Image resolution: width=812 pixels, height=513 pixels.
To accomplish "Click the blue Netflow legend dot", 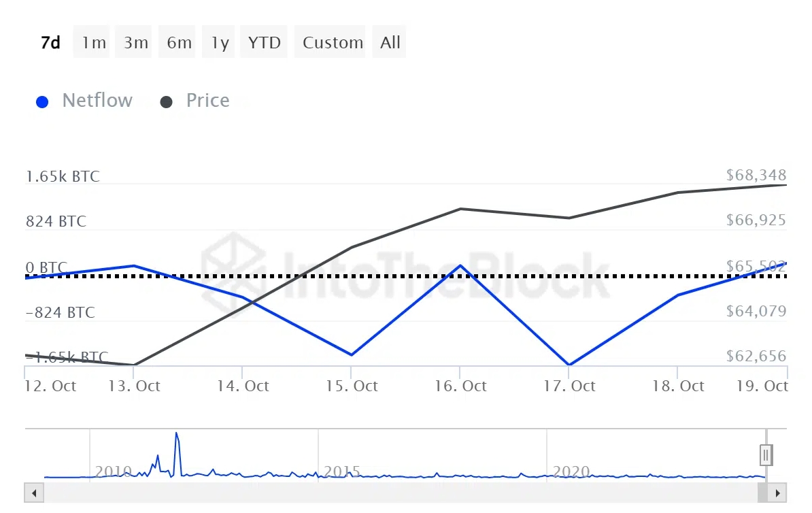I will (x=42, y=102).
